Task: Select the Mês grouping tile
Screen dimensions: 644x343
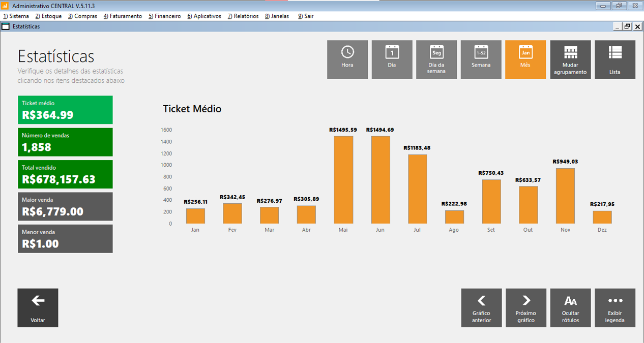Action: pos(525,59)
